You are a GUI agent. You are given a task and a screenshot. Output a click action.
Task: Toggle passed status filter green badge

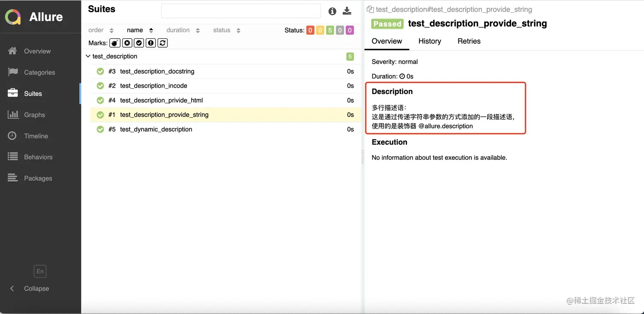click(x=330, y=30)
